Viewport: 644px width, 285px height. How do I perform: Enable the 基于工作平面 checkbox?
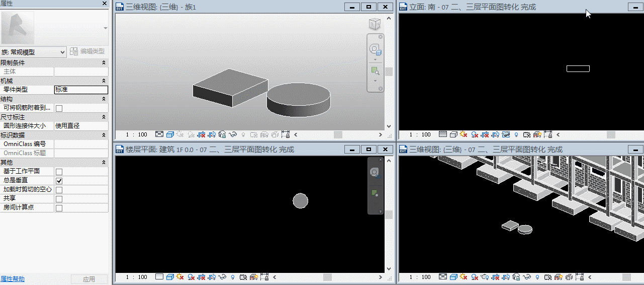click(59, 172)
